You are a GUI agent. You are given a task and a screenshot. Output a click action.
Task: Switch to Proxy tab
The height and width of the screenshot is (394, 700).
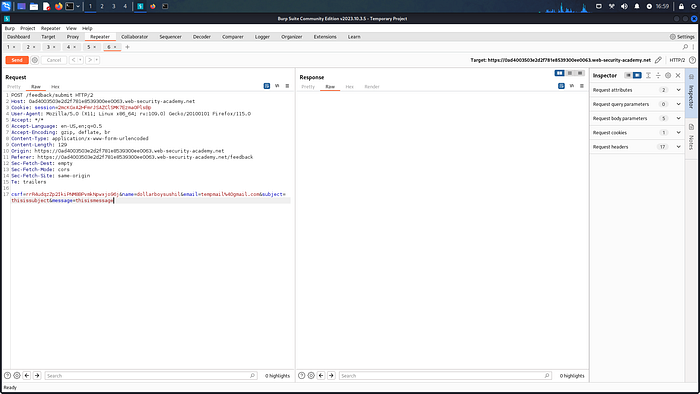point(73,37)
